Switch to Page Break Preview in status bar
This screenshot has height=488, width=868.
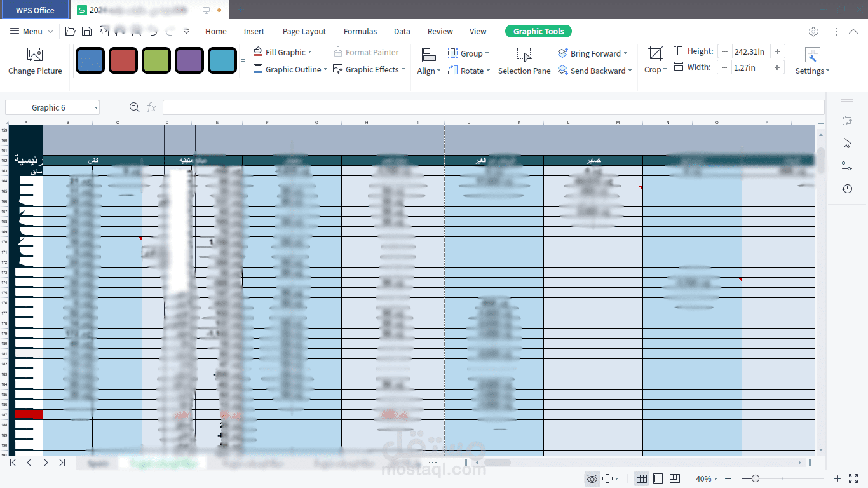(675, 478)
